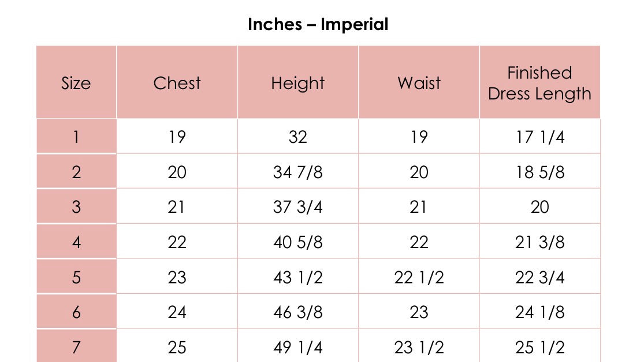The width and height of the screenshot is (644, 362).
Task: Click dress length value 24 1/8
Action: point(539,312)
